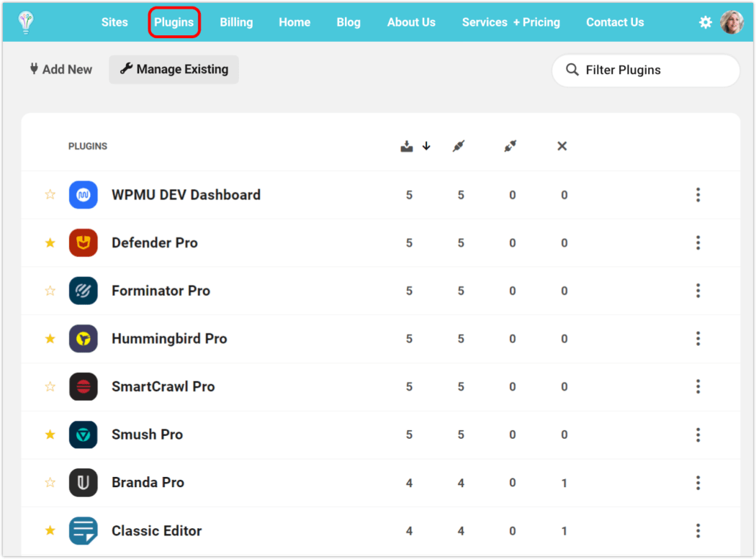Click the search magnifier in Filter Plugins
756x559 pixels.
pos(572,70)
